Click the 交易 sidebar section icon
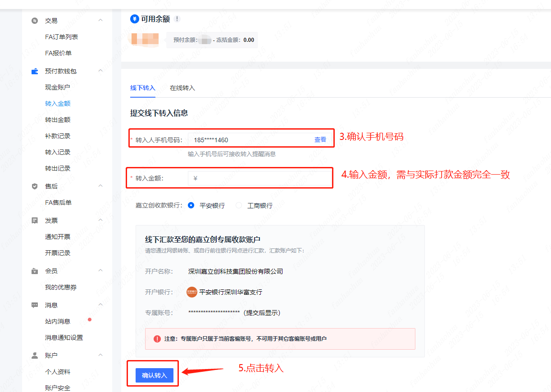 coord(35,21)
